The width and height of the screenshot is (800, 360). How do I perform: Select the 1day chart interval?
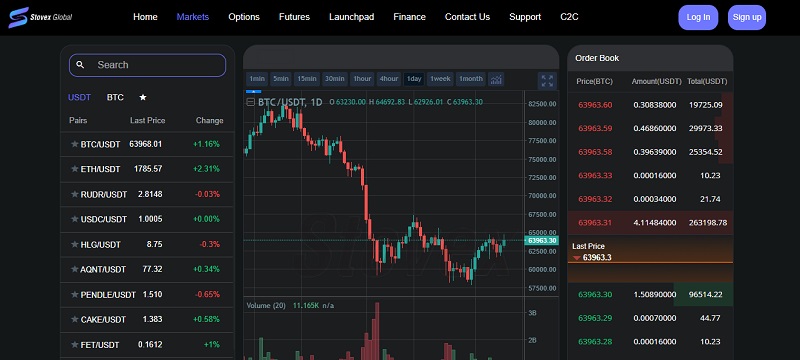(x=414, y=79)
